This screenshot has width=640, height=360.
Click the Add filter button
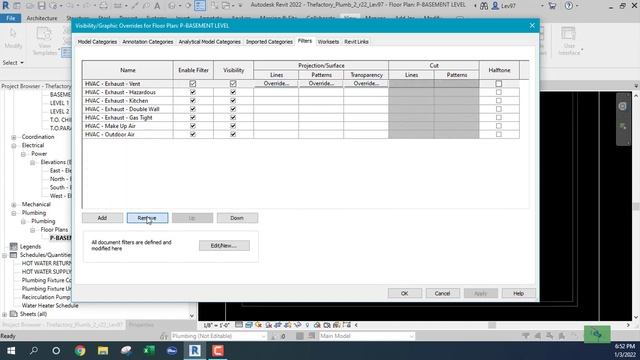click(x=102, y=218)
